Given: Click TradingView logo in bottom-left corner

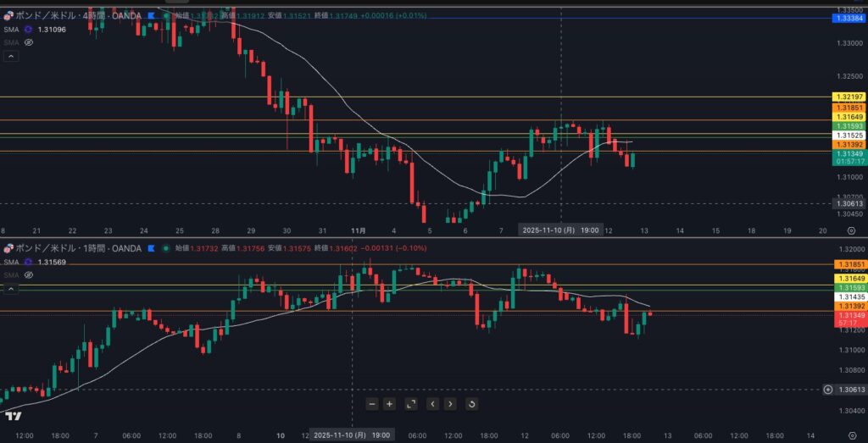Looking at the screenshot, I should click(x=13, y=416).
